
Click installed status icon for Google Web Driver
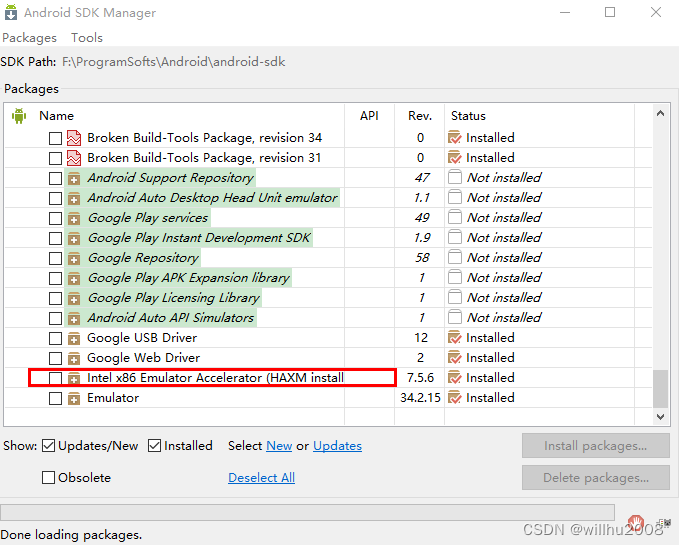pyautogui.click(x=455, y=358)
